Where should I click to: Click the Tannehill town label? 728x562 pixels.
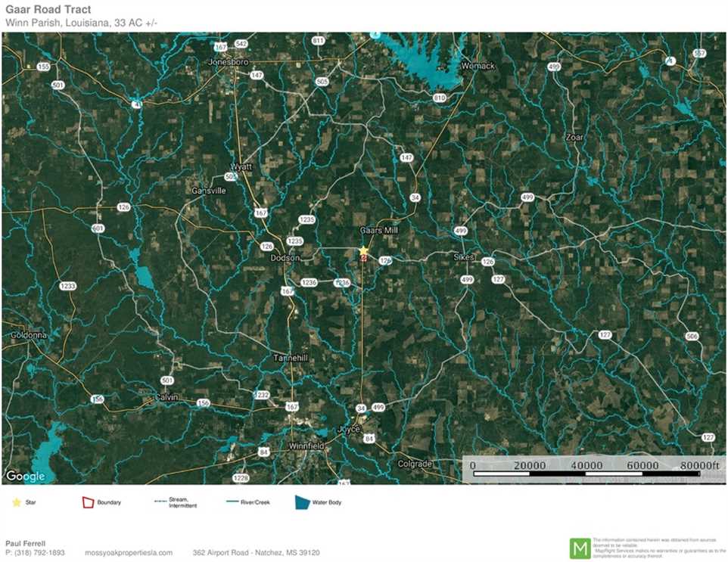291,359
